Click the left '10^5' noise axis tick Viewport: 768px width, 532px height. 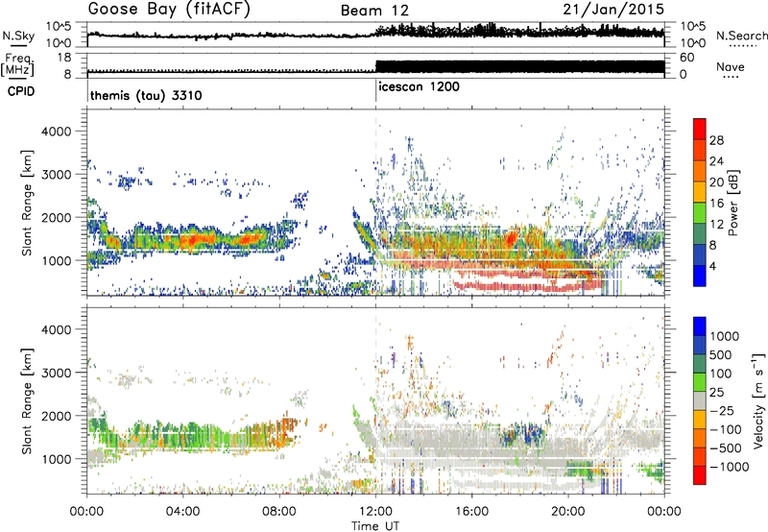pos(60,27)
